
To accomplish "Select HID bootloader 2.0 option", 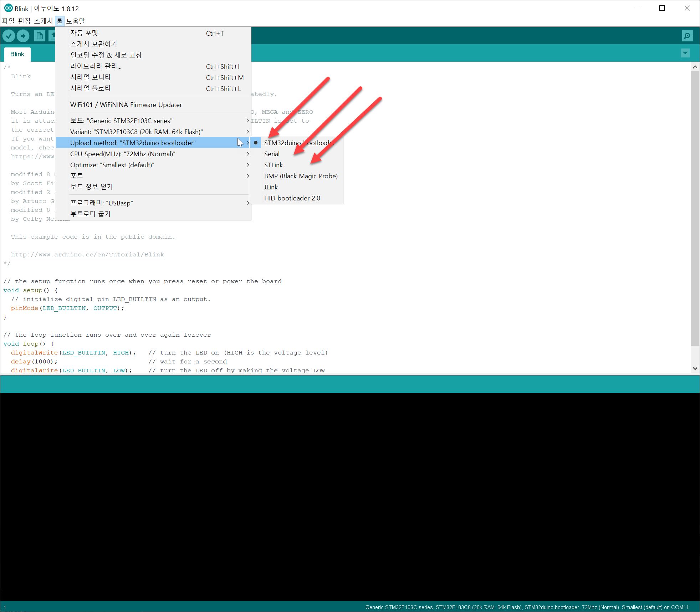I will (292, 198).
